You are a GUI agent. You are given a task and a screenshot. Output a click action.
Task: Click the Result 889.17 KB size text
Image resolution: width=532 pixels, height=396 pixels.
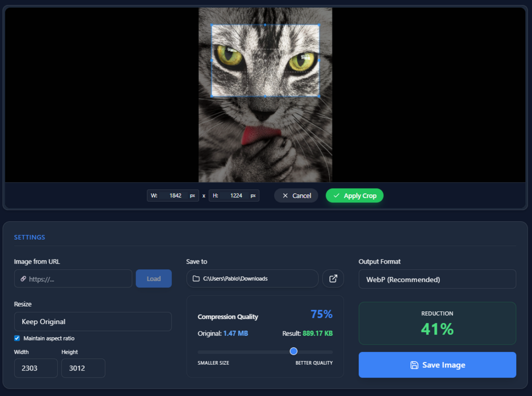tap(308, 333)
